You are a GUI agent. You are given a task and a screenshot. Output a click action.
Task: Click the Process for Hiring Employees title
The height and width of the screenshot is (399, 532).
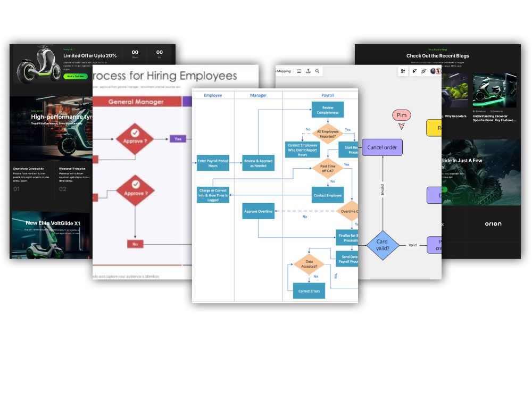coord(165,76)
